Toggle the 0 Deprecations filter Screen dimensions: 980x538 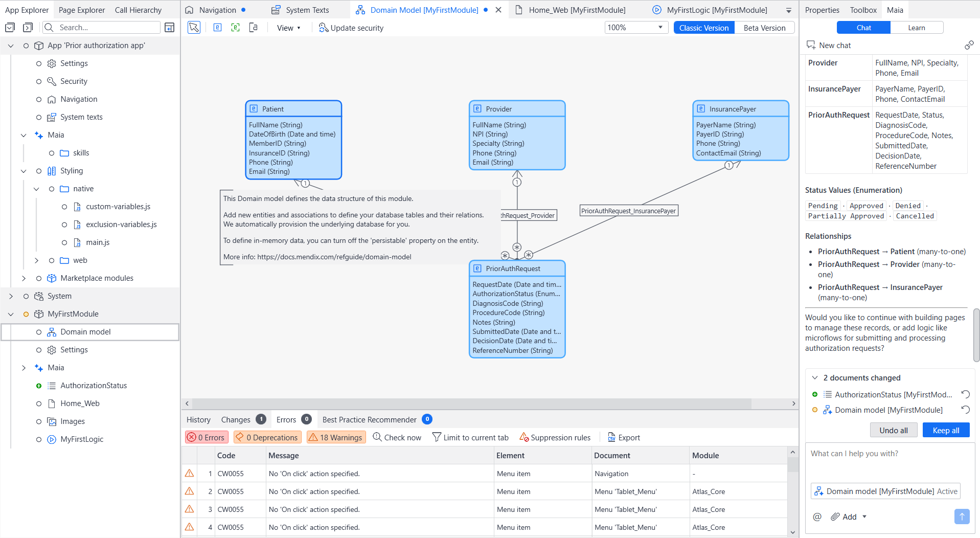coord(267,437)
